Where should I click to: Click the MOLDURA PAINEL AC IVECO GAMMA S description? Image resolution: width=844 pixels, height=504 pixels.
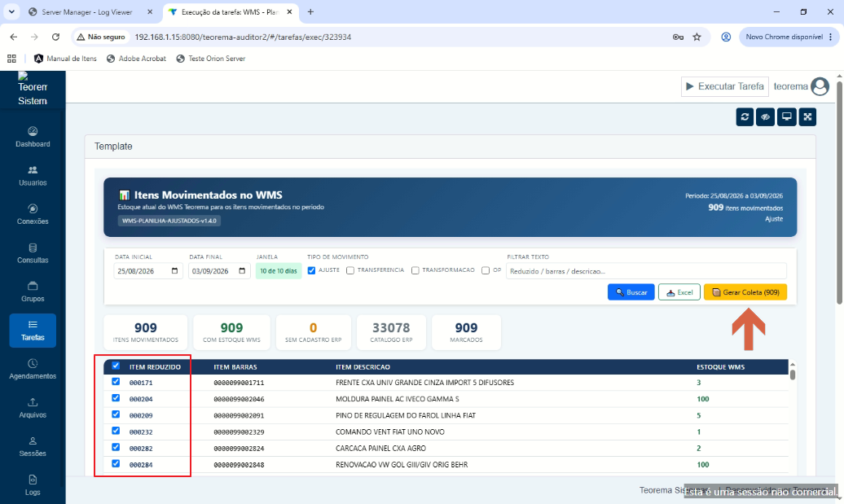[x=398, y=399]
